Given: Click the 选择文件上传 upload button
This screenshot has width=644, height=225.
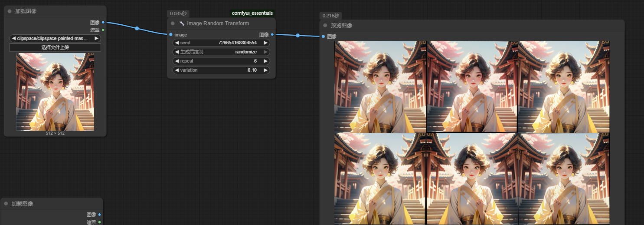Looking at the screenshot, I should coord(55,47).
